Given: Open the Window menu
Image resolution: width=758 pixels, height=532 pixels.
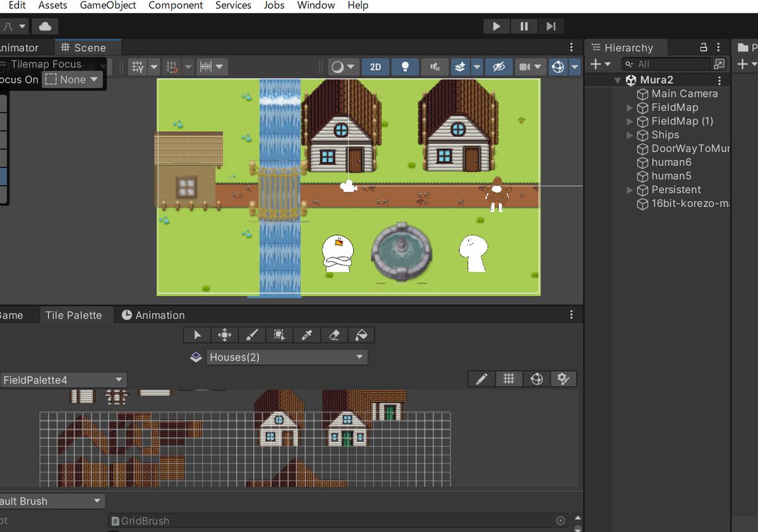Looking at the screenshot, I should 316,5.
